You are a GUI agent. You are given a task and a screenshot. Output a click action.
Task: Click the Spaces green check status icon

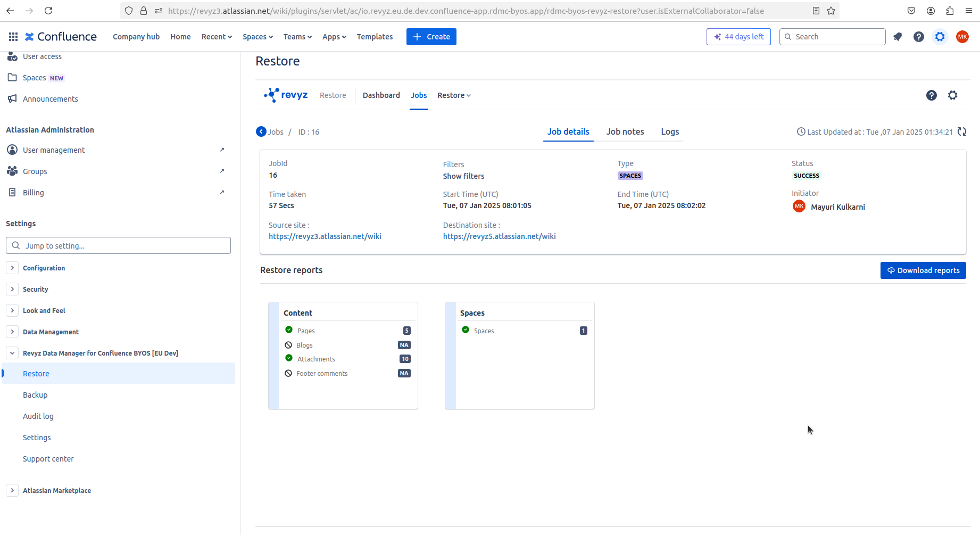click(x=466, y=330)
